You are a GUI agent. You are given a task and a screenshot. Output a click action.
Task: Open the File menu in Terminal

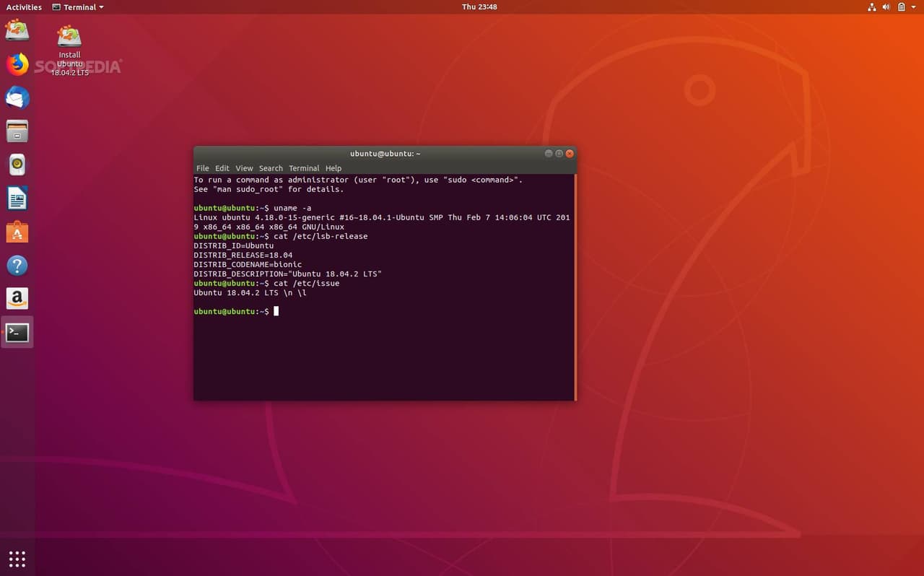pos(203,168)
